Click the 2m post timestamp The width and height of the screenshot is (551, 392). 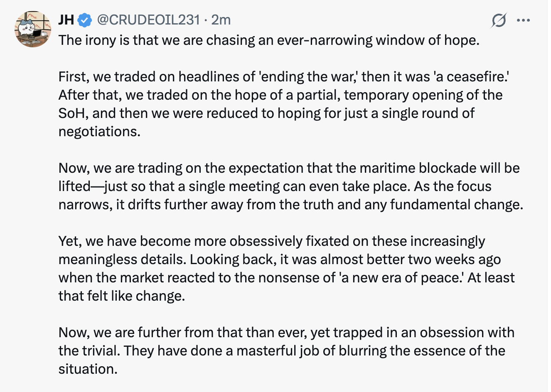coord(221,20)
